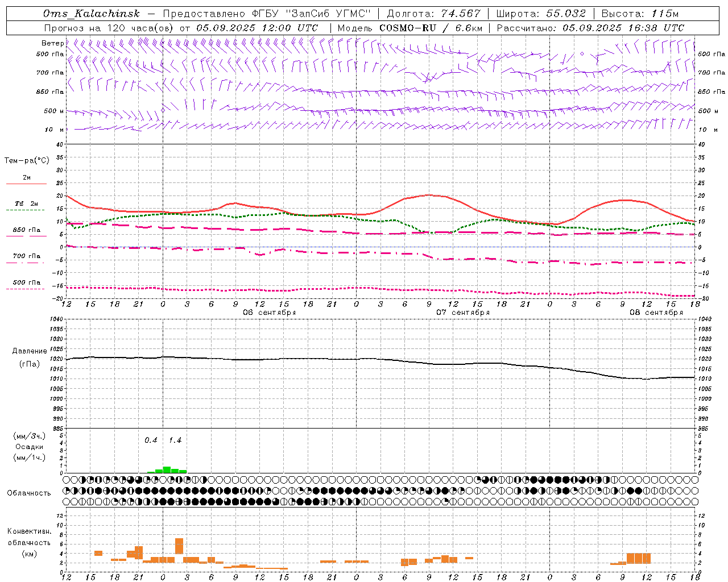Screen dimensions: 728x582
Task: Click the Долгота: 74.567 value
Action: pyautogui.click(x=433, y=14)
